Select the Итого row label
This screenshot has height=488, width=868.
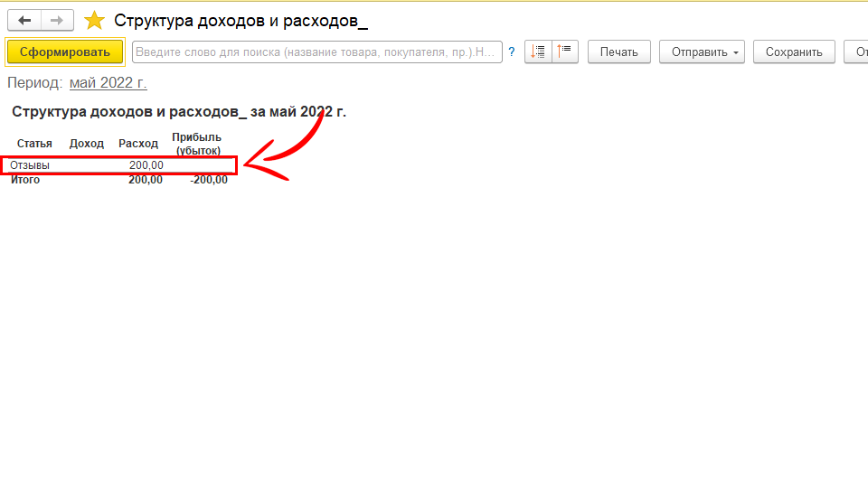point(25,180)
